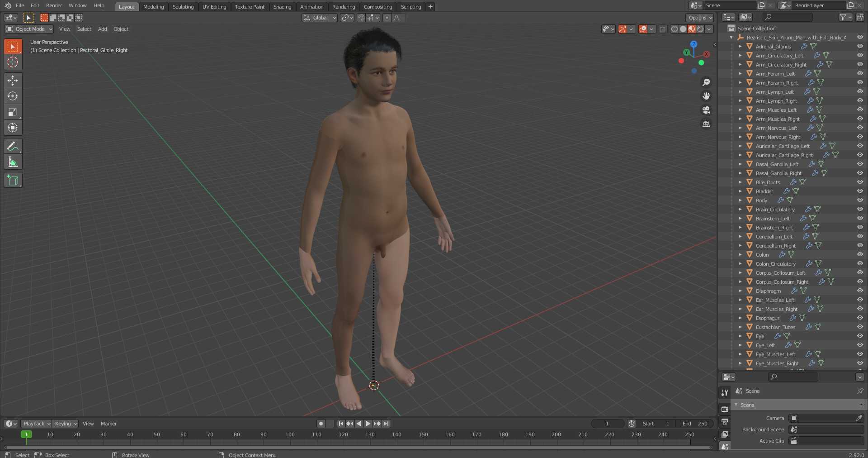Open the Add menu in viewport header
Viewport: 868px width, 458px height.
[102, 29]
